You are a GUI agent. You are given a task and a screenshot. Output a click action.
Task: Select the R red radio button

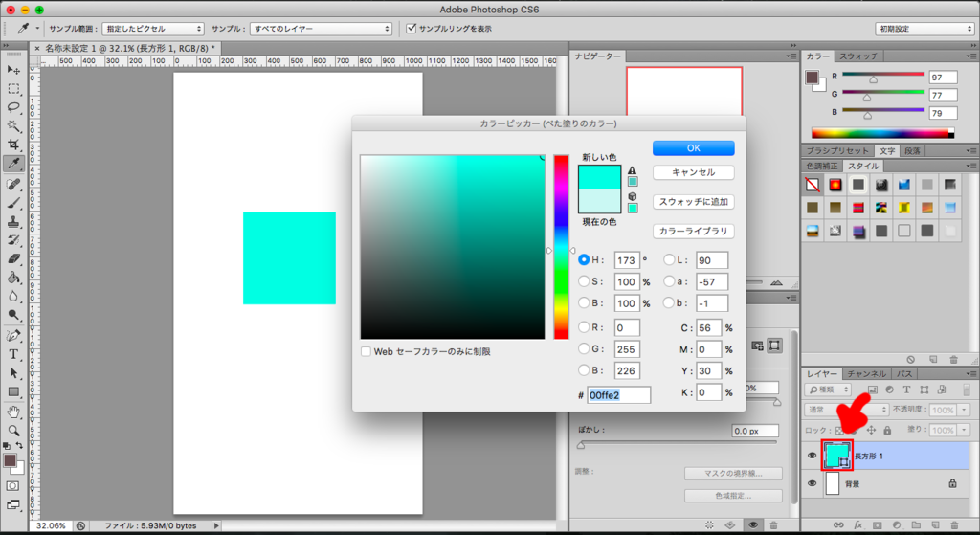[584, 327]
